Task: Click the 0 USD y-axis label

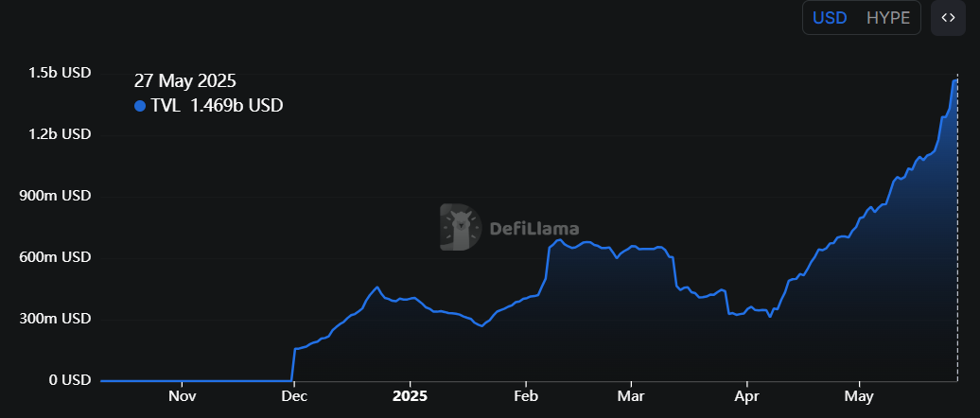Action: [70, 380]
